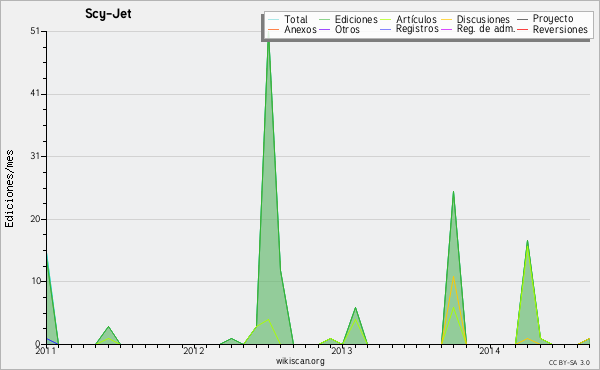Viewport: 600px width, 370px height.
Task: Click the 41 y-axis value
Action: (x=35, y=94)
